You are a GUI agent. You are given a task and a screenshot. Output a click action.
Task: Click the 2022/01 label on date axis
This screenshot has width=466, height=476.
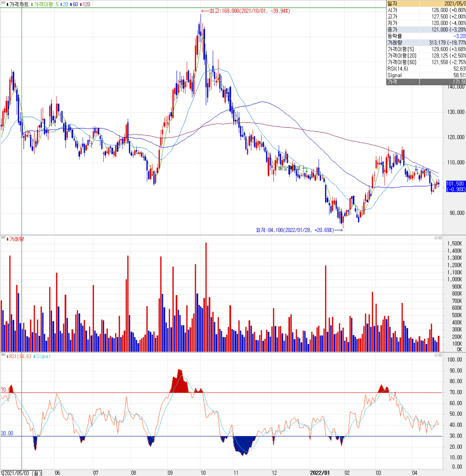point(320,473)
